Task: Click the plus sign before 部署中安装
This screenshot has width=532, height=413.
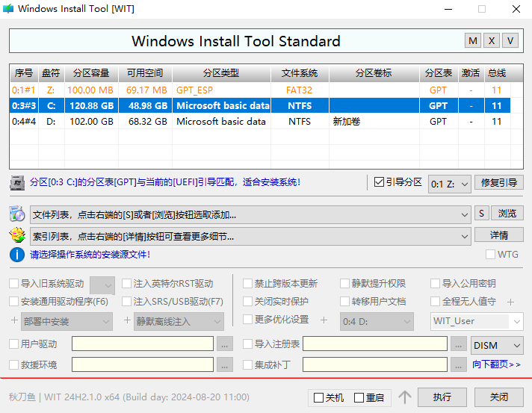Action: (14, 320)
